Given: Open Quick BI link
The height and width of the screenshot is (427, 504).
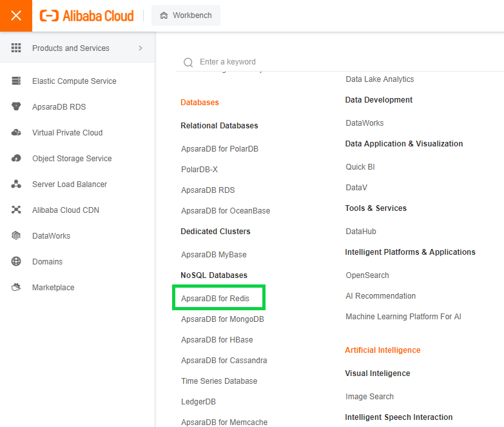Looking at the screenshot, I should tap(360, 167).
